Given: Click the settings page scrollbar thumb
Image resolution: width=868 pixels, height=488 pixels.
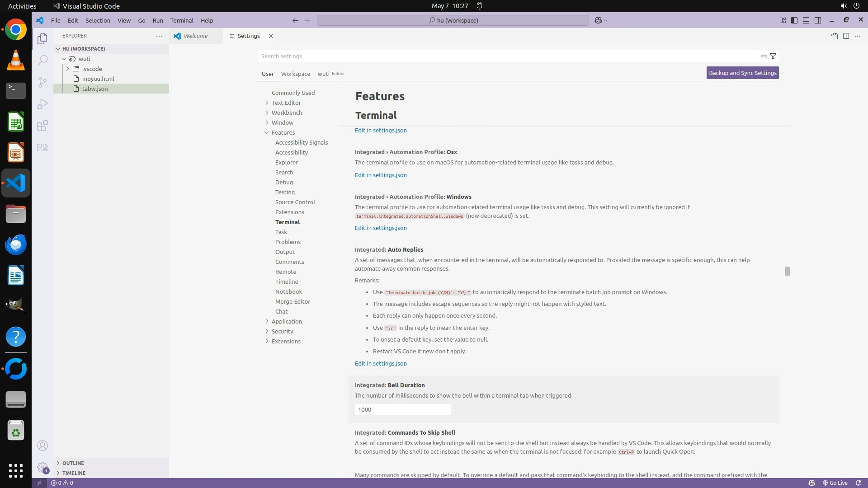Looking at the screenshot, I should click(x=787, y=271).
